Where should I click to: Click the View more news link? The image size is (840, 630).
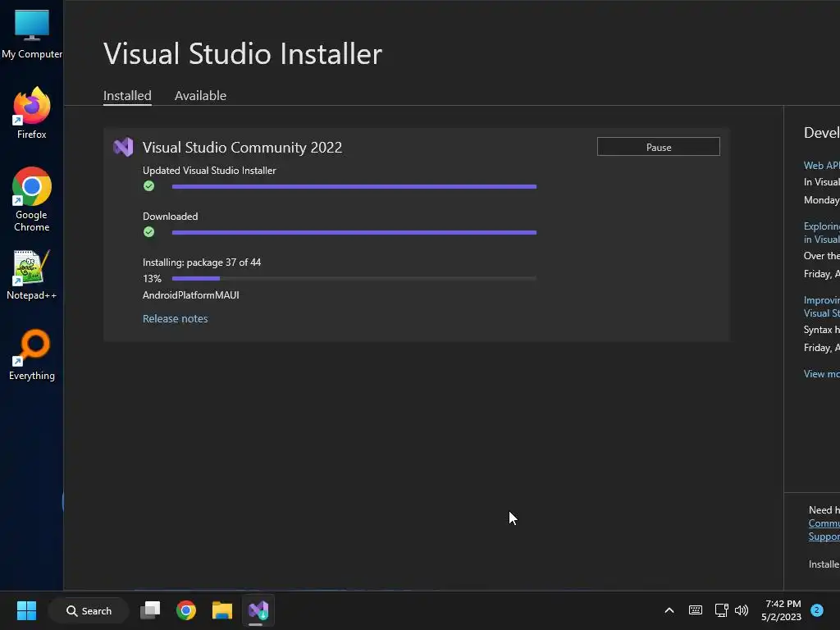[x=821, y=374]
